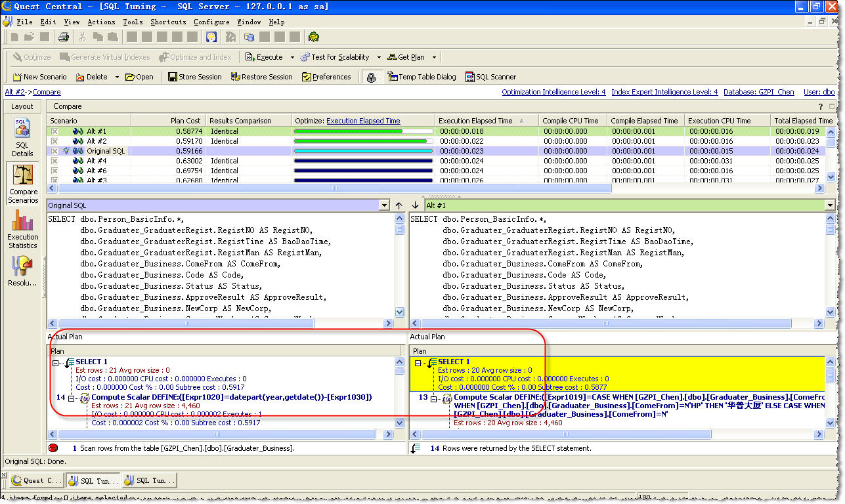
Task: Click the lock icon in the toolbar
Action: coord(371,77)
